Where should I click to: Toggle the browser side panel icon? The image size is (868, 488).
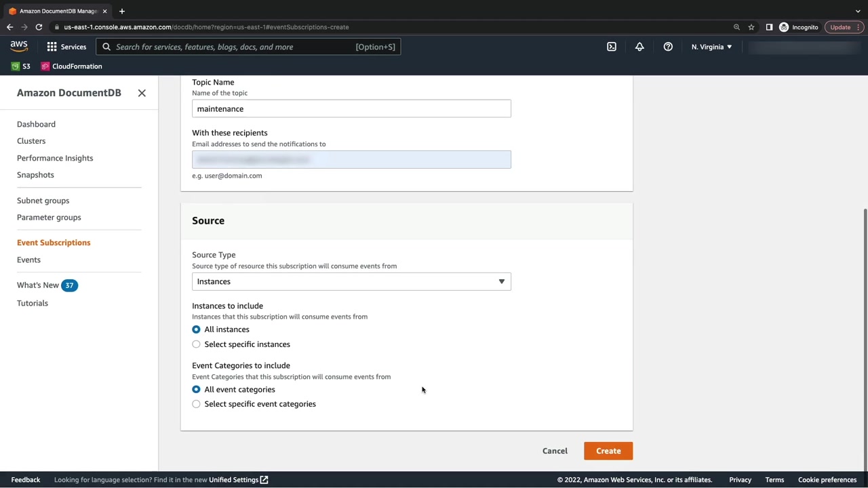(769, 27)
